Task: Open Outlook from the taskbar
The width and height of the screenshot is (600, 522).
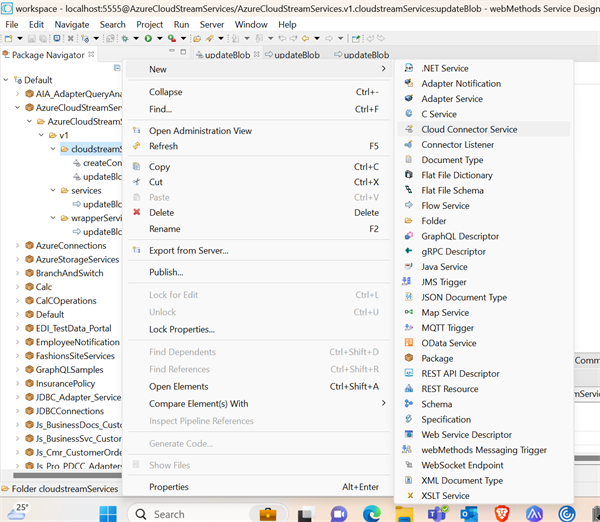Action: (x=469, y=514)
